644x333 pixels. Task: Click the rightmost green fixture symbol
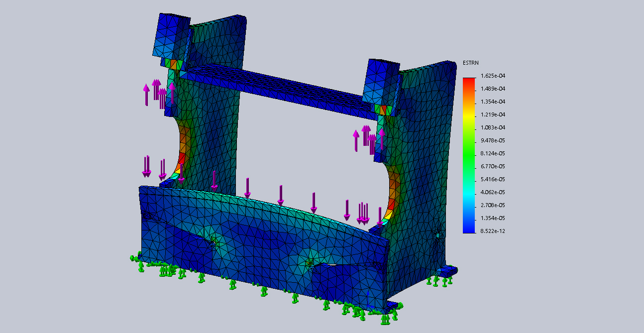450,280
